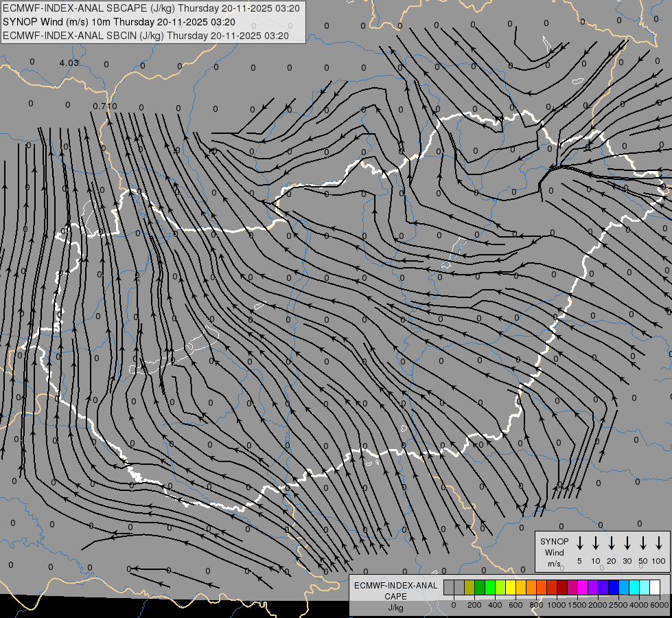Select the dark green CAPE legend swatch

click(480, 587)
